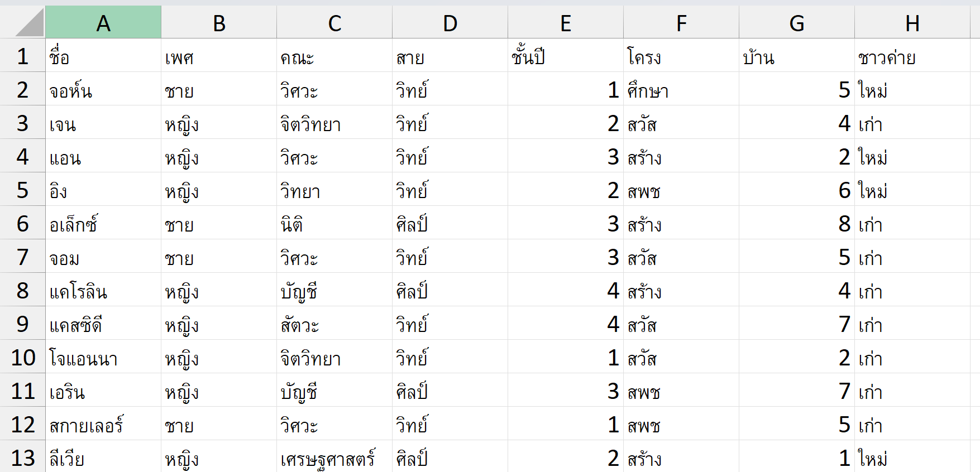
Task: Select row 7 header
Action: (23, 256)
